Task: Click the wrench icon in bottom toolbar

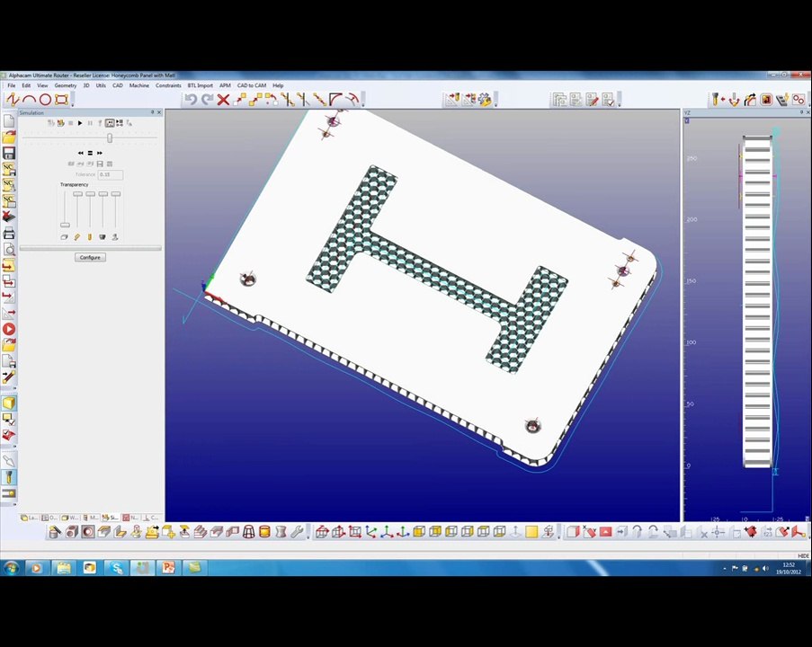Action: point(297,532)
